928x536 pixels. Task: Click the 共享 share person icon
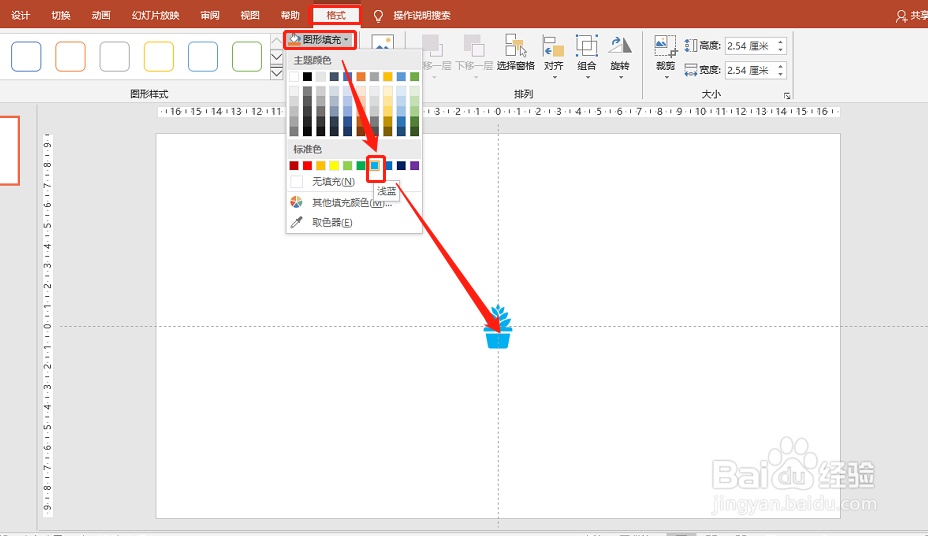(901, 16)
